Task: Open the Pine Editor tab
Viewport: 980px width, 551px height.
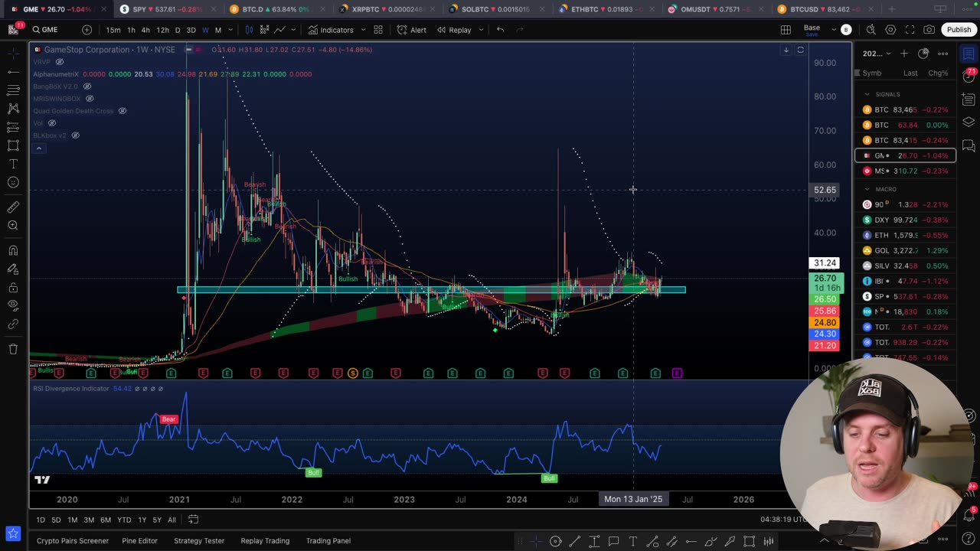Action: tap(139, 541)
